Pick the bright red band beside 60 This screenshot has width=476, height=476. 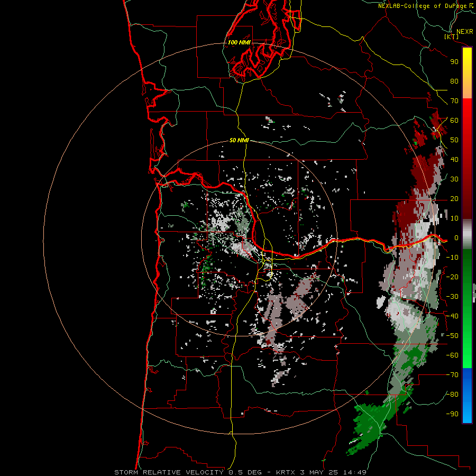(467, 114)
